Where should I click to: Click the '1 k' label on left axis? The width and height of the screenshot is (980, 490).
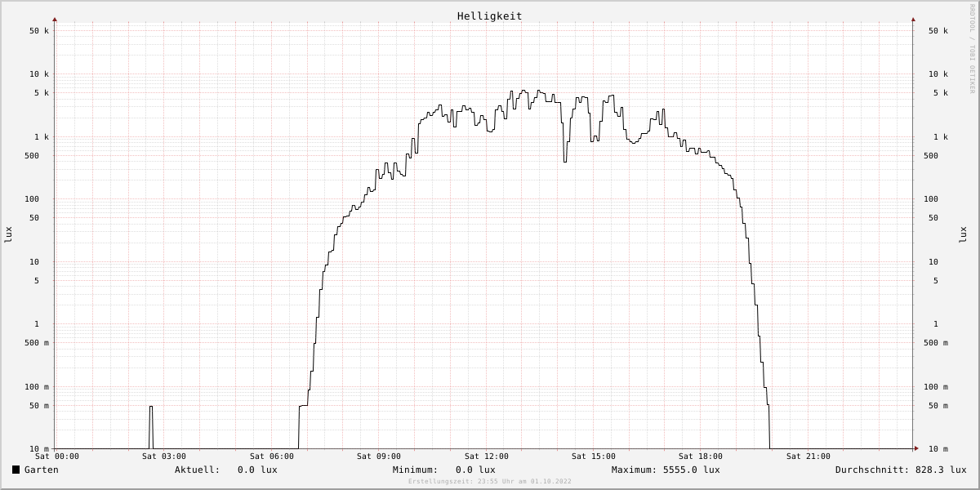tap(42, 137)
